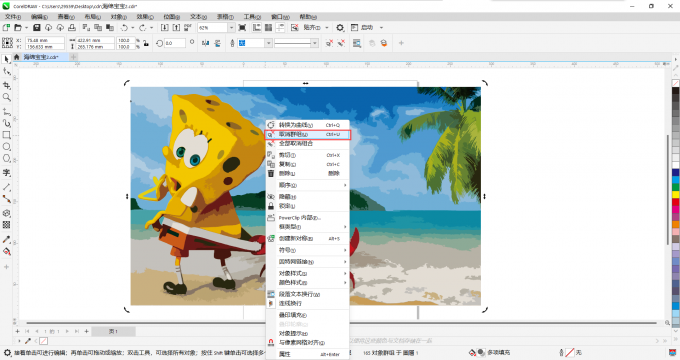The image size is (680, 360).
Task: Choose Convert to Curves (转换为曲线)
Action: (x=308, y=125)
